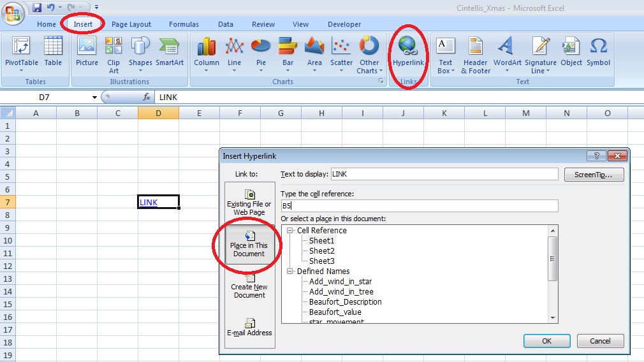Open the Name Box dropdown arrow

pyautogui.click(x=94, y=98)
